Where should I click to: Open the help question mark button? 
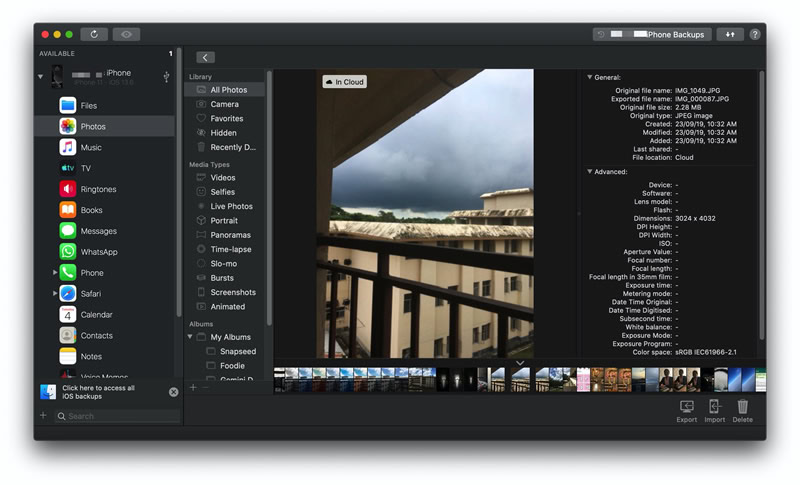(755, 34)
